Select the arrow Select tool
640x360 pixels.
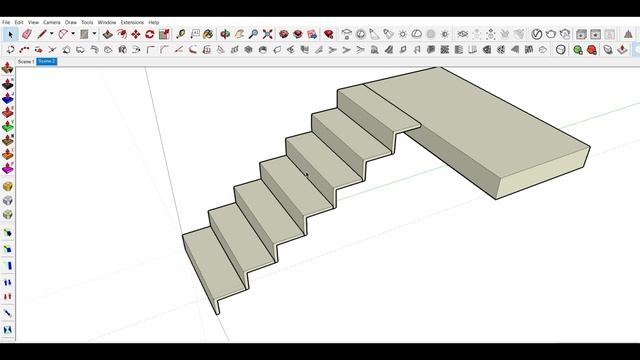[x=10, y=34]
